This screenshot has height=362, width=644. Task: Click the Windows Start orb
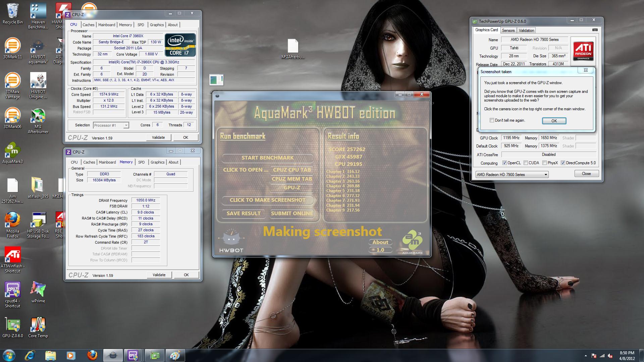tap(9, 355)
